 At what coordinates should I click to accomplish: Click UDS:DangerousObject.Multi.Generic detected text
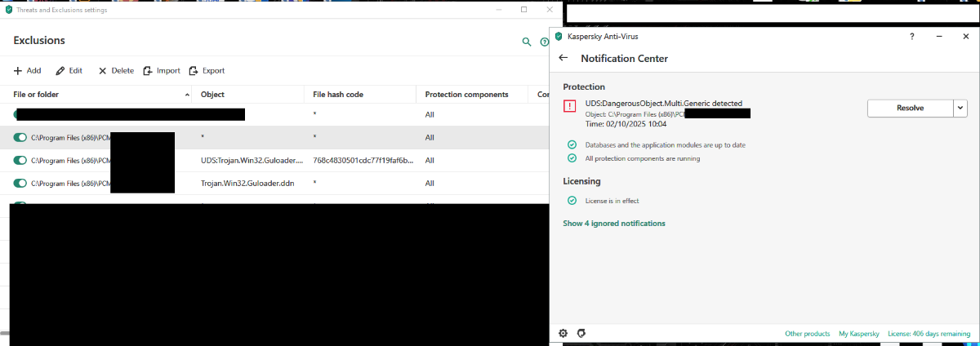pos(664,104)
